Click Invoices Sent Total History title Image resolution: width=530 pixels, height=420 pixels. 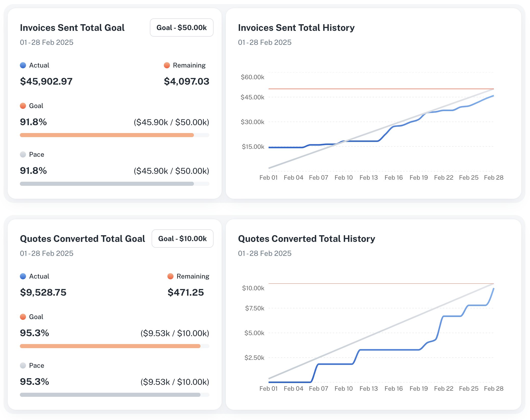pyautogui.click(x=296, y=28)
